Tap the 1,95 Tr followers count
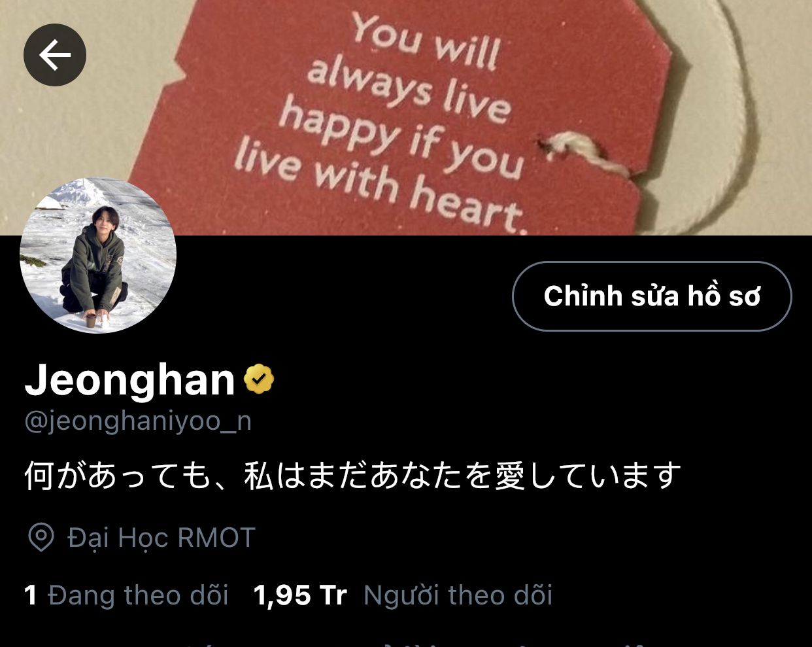 pos(300,595)
